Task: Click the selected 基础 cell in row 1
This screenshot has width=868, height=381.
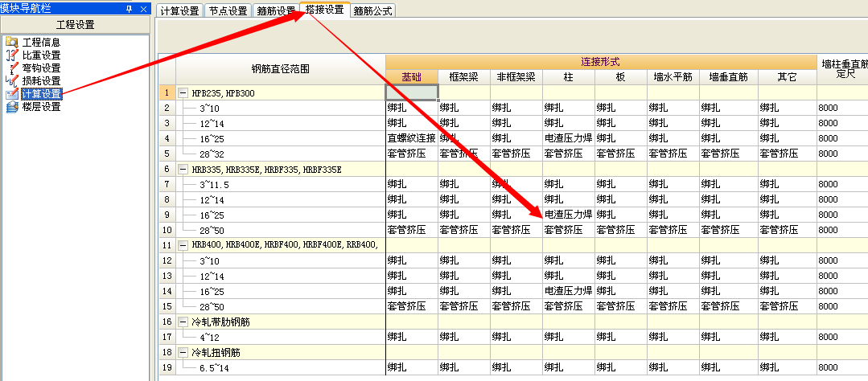Action: click(412, 93)
